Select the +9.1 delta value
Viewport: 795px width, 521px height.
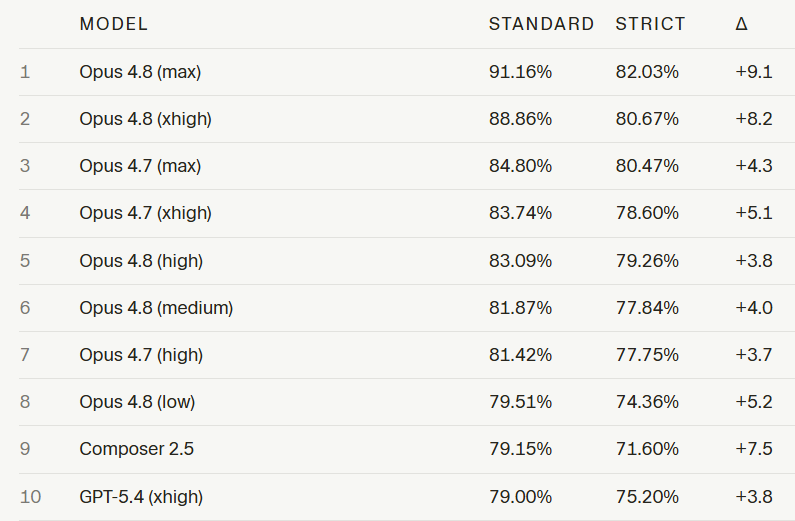pos(754,72)
